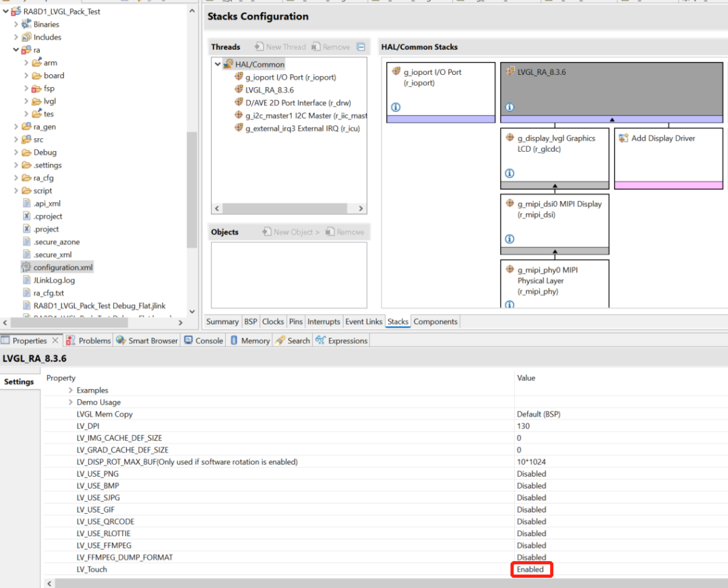Click the New Thread icon
Viewport: 728px width, 588px height.
click(x=259, y=47)
